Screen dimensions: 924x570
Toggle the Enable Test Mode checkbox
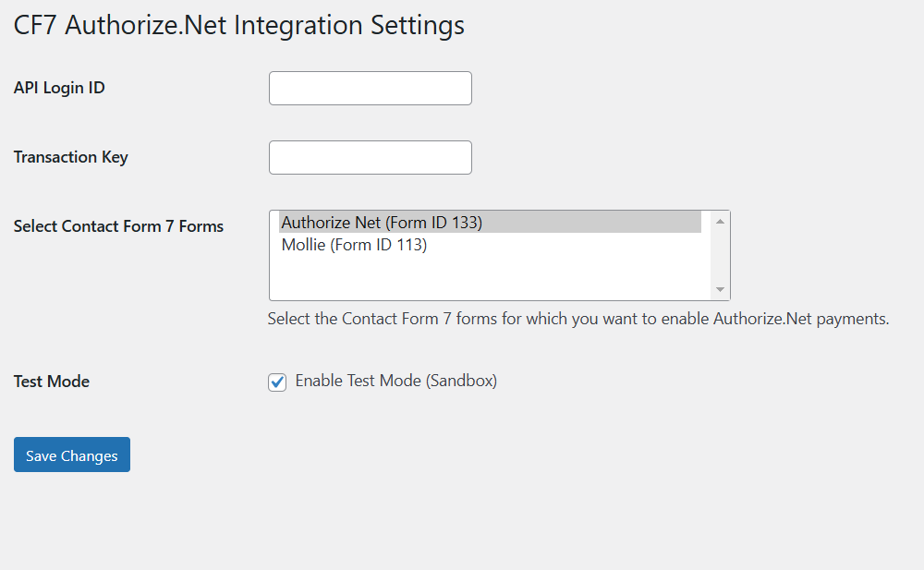277,382
